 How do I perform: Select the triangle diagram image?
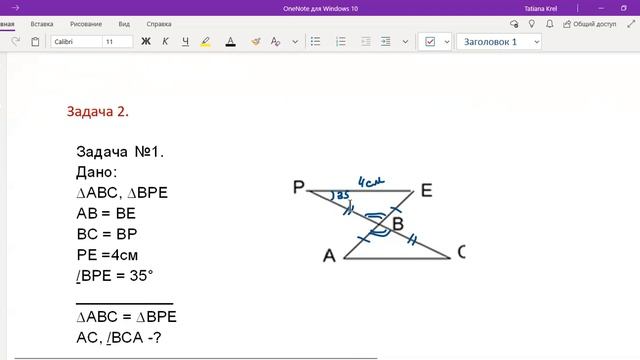pos(380,220)
